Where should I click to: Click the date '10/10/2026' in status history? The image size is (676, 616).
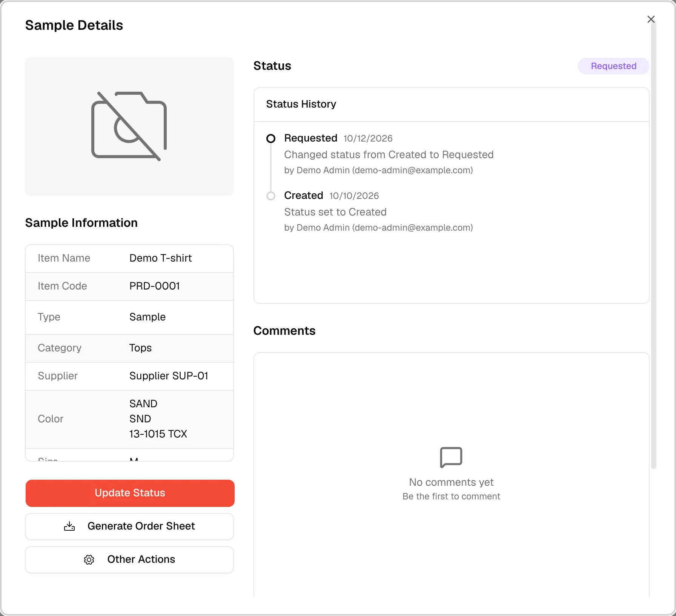354,196
